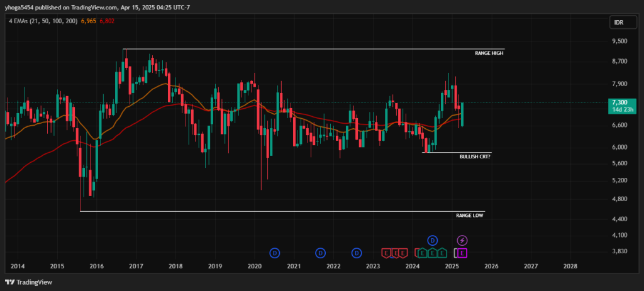Image resolution: width=644 pixels, height=291 pixels.
Task: Select the RANGE HIGH label
Action: tap(489, 53)
